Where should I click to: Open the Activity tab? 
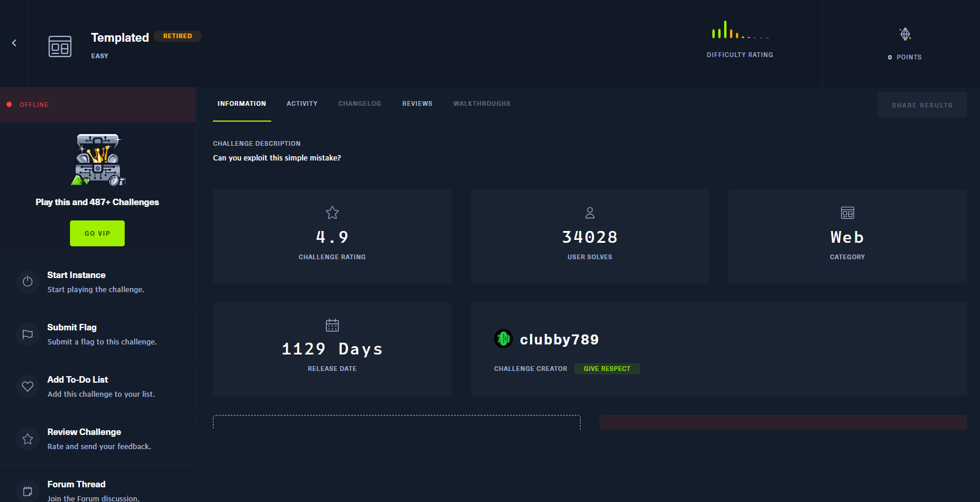click(302, 104)
